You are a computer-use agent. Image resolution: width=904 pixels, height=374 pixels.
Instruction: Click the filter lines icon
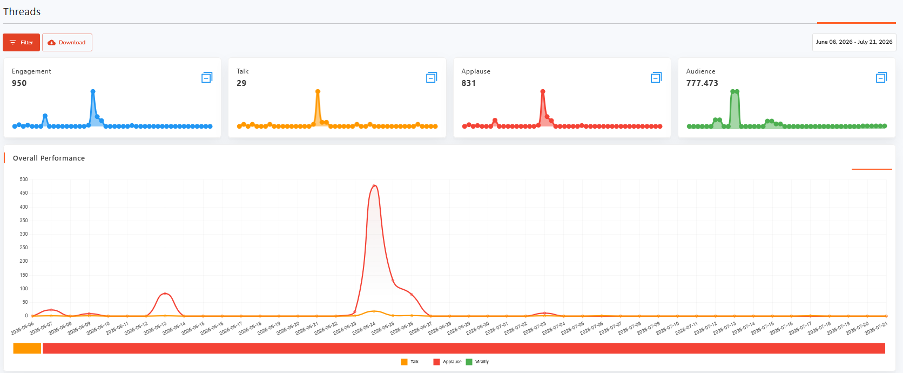click(x=13, y=43)
